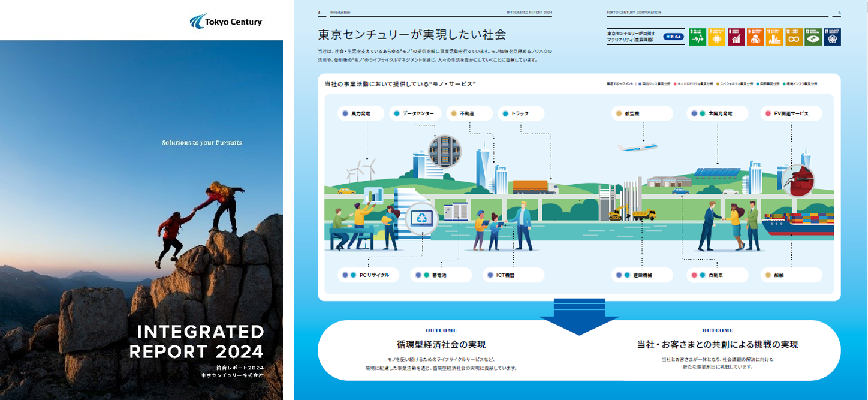Click the 統合レポート2024 cover subtitle
Viewport: 868px width, 400px height.
click(x=240, y=367)
